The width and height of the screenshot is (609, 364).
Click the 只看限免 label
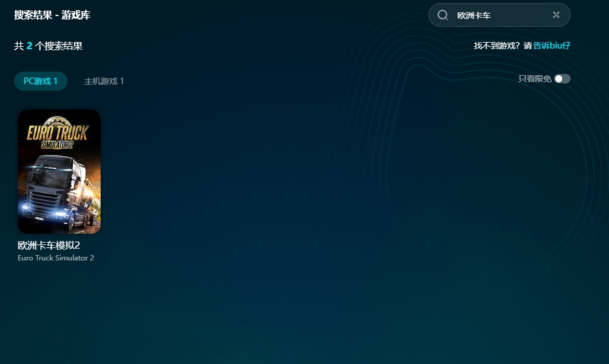[x=534, y=79]
